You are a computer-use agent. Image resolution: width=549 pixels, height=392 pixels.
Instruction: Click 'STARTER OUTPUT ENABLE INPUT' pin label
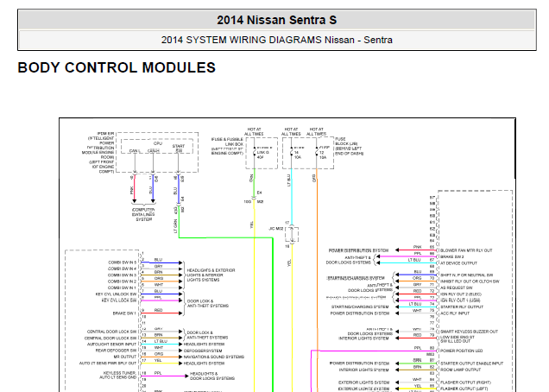(x=471, y=364)
